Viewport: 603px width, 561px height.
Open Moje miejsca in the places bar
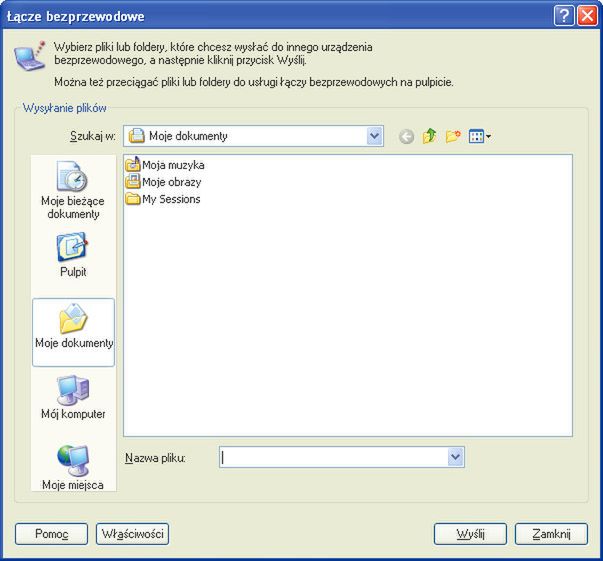[x=73, y=468]
